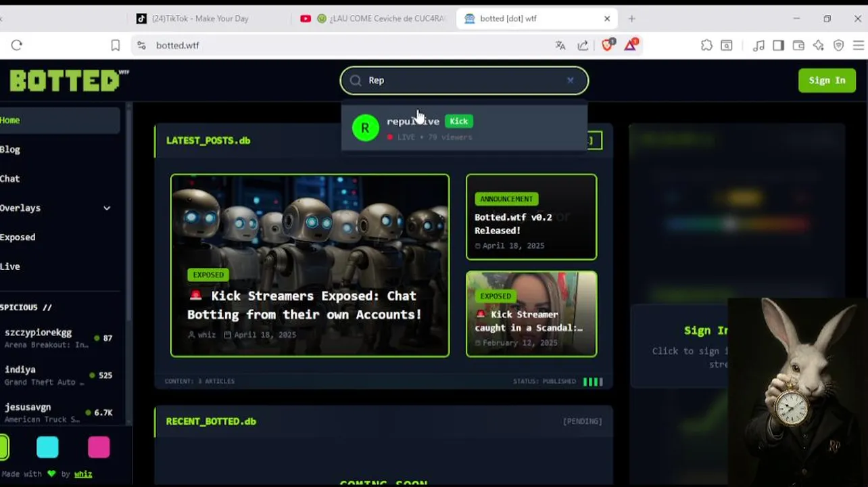This screenshot has height=487, width=868.
Task: Click the VPN shield icon
Action: pyautogui.click(x=839, y=45)
